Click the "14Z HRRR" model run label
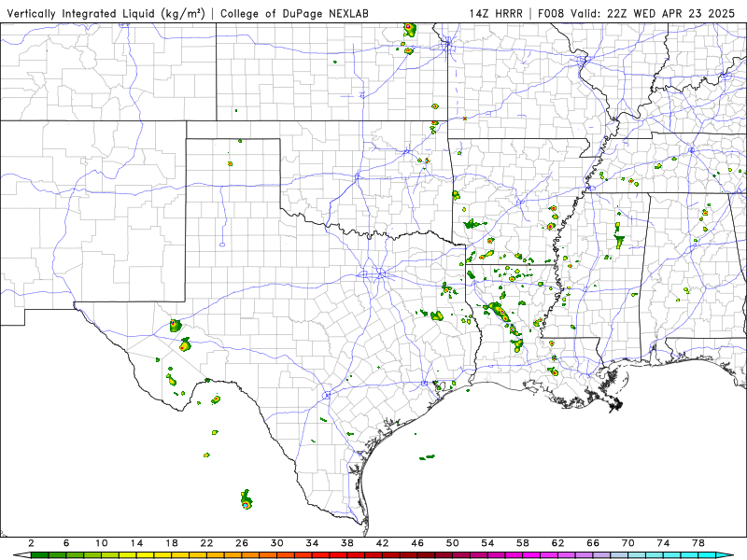Screen dimensions: 747x560 496,13
